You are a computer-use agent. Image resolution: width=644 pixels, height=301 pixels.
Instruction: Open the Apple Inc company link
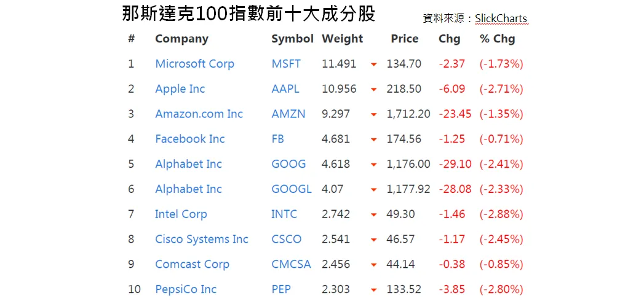coord(180,89)
